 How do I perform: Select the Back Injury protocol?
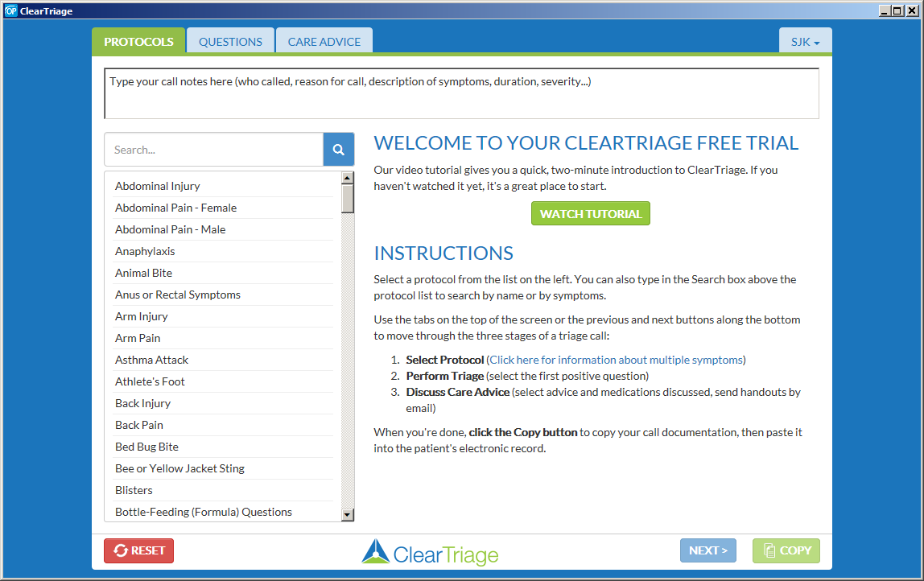[224, 404]
